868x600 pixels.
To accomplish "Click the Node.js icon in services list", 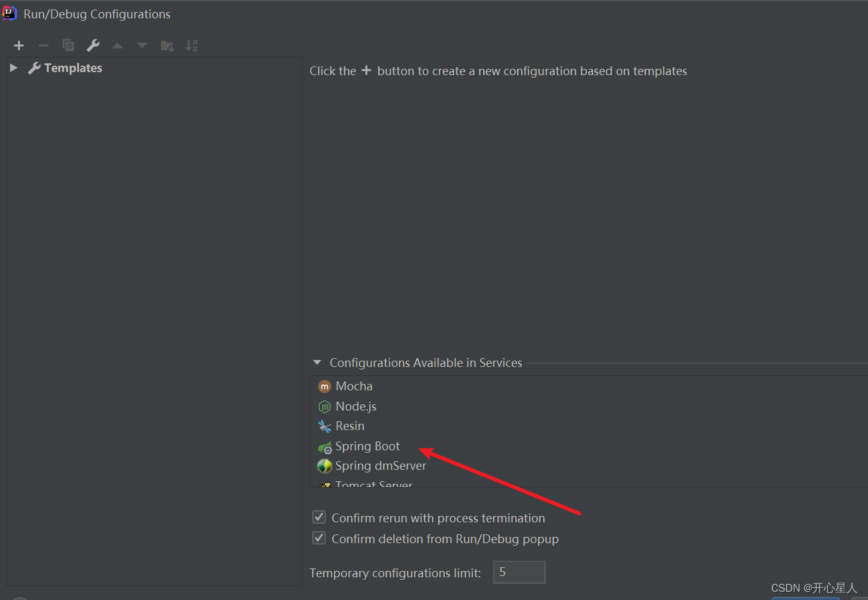I will point(325,407).
